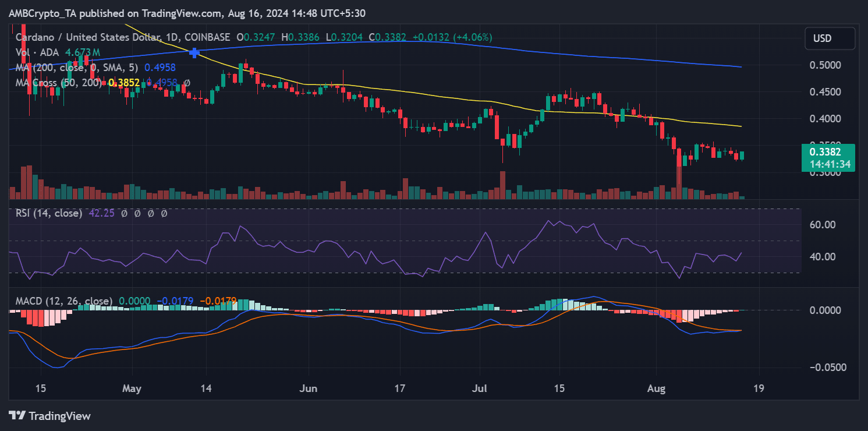Click the RSI 60.00 axis label

(823, 225)
